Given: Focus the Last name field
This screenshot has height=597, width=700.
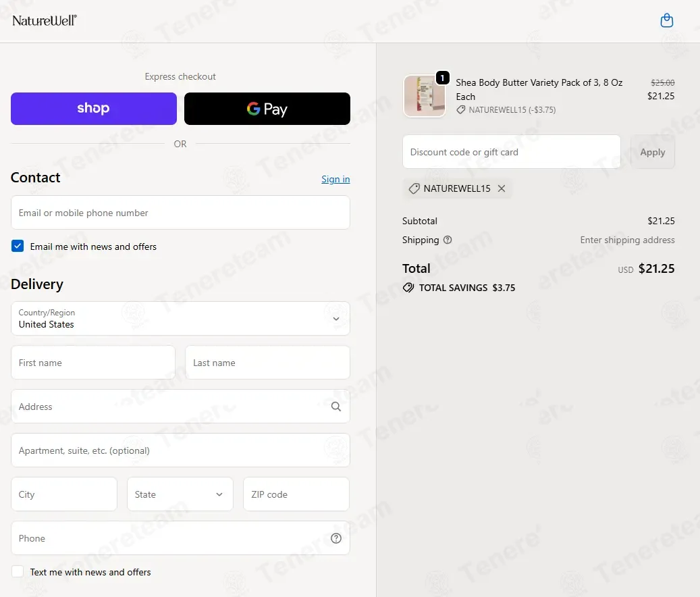Looking at the screenshot, I should point(267,362).
